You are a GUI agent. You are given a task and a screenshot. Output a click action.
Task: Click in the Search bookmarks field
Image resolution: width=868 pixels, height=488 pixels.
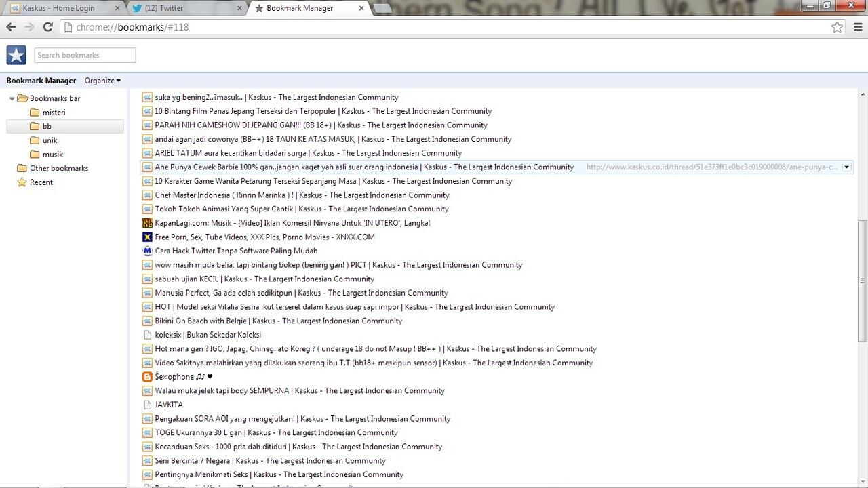coord(85,56)
